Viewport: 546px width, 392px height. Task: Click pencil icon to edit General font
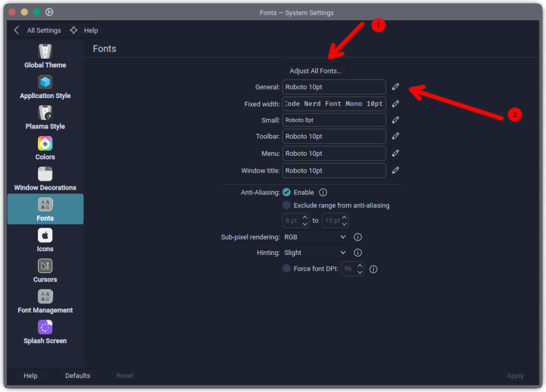coord(396,87)
